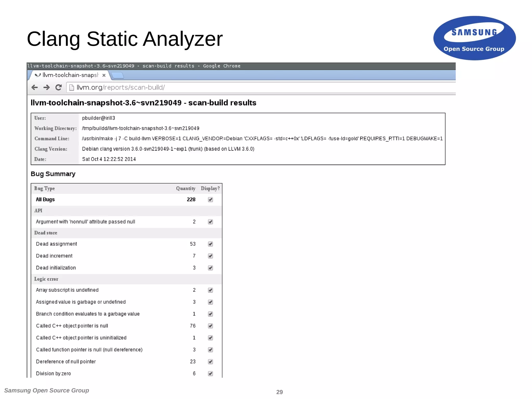Click 'Called function pointer is null (null dereference)'

point(89,350)
